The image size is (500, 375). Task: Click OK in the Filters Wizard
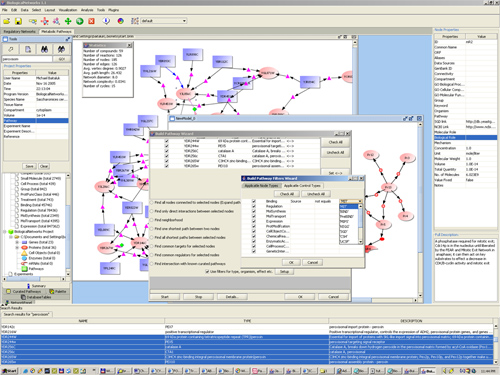(291, 262)
